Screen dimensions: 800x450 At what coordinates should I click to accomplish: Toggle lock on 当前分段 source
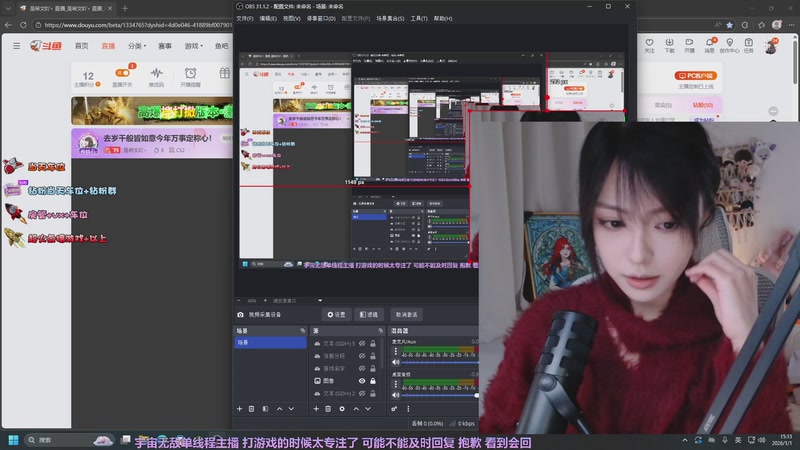tap(373, 356)
